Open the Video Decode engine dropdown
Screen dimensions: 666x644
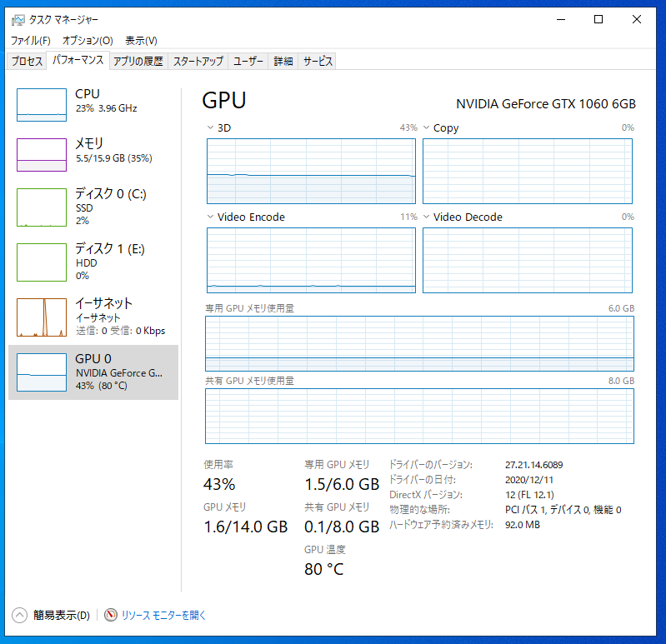(427, 217)
